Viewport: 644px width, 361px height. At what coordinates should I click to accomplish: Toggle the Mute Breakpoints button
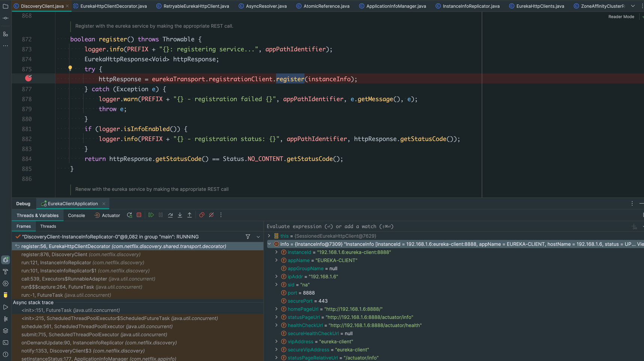pyautogui.click(x=212, y=215)
